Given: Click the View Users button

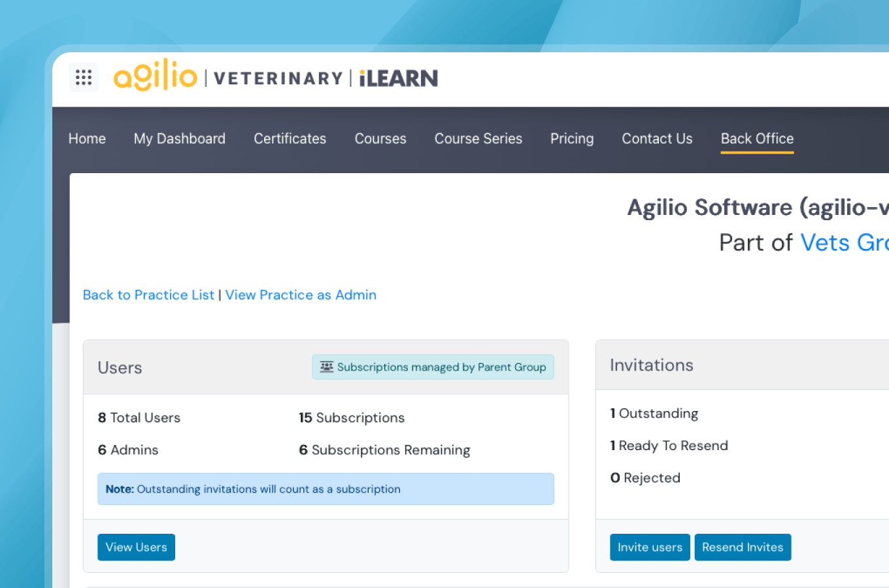Looking at the screenshot, I should click(136, 547).
